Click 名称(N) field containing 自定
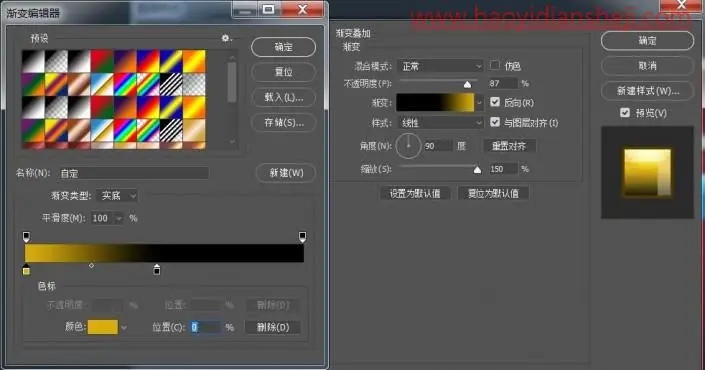 click(134, 173)
